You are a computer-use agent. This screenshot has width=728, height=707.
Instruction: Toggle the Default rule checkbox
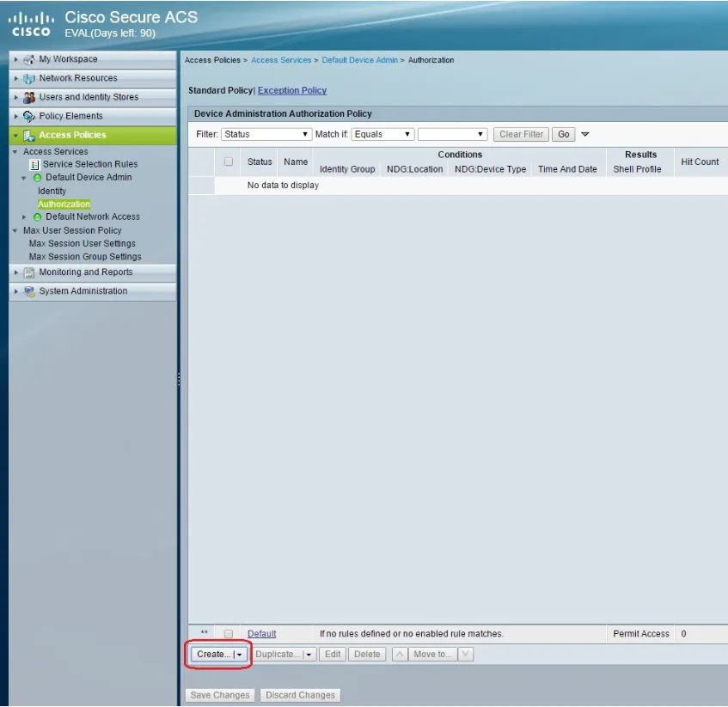pos(228,634)
